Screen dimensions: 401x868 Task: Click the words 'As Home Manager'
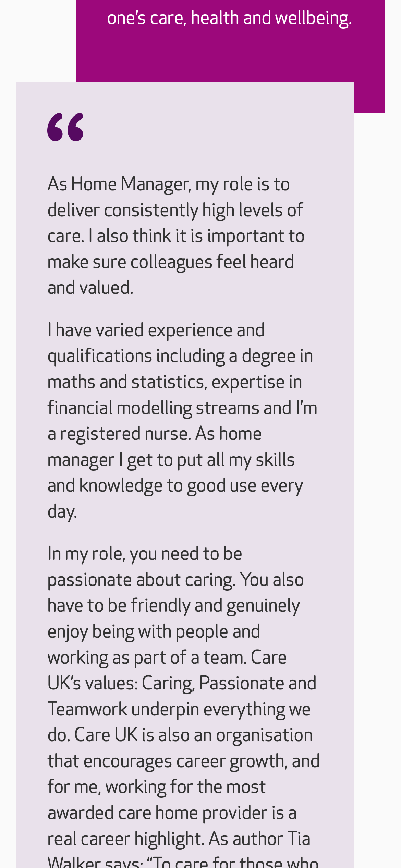point(119,184)
